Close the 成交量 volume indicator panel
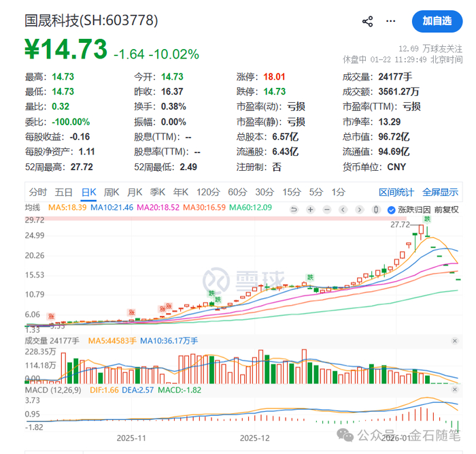Image resolution: width=476 pixels, height=454 pixels. click(x=454, y=340)
